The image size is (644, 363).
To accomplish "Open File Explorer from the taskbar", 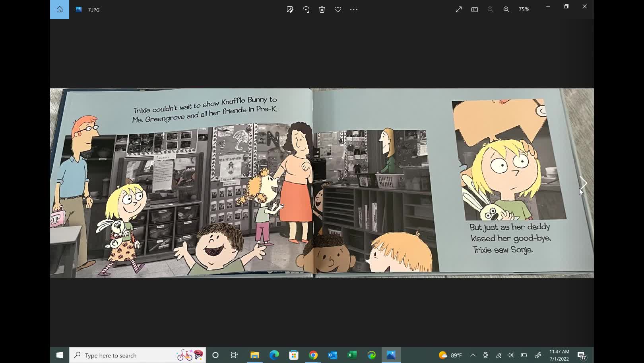I will [x=254, y=355].
